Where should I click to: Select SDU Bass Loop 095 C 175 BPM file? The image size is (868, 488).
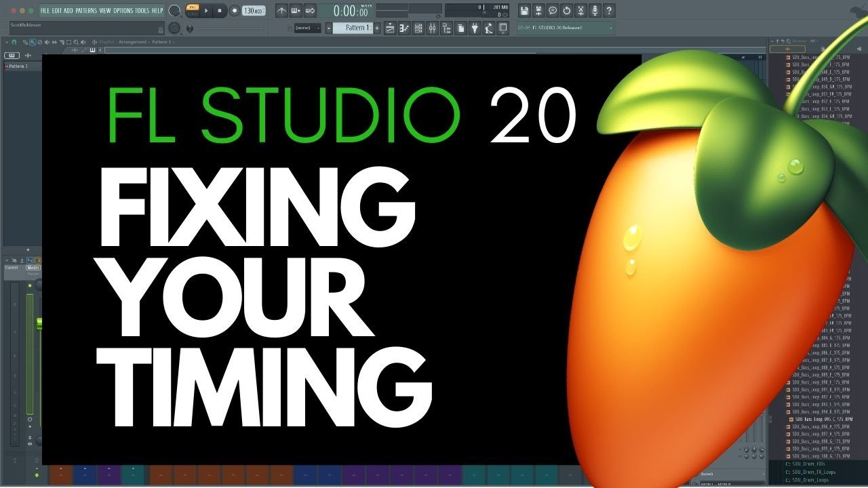coord(825,420)
